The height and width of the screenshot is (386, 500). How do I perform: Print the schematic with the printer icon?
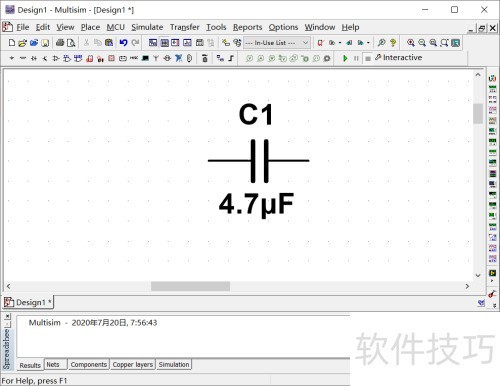tap(60, 43)
